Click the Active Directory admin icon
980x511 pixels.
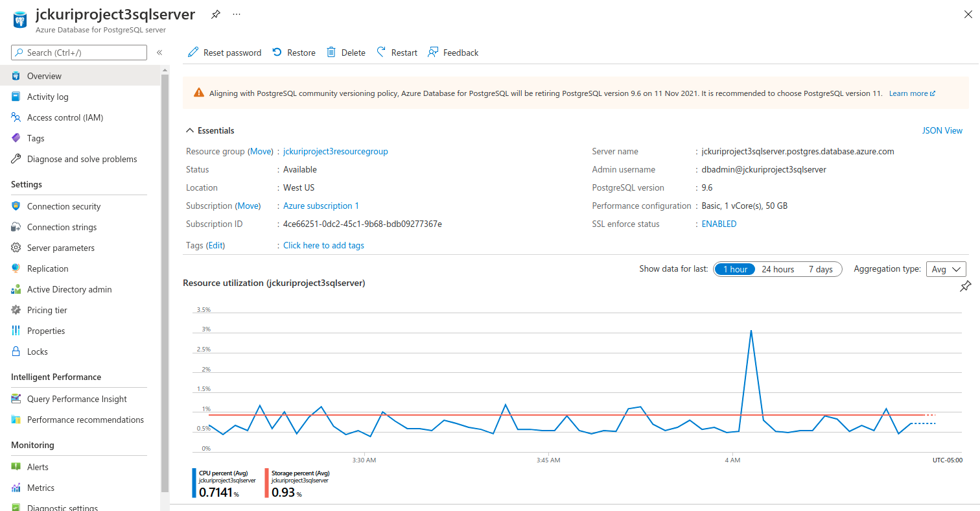(16, 289)
